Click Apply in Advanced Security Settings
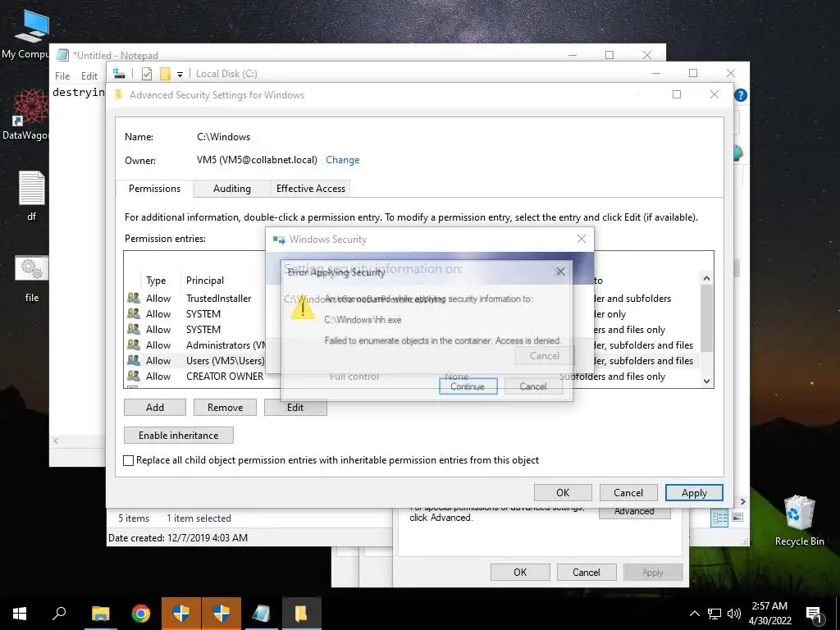Image resolution: width=840 pixels, height=630 pixels. point(694,493)
